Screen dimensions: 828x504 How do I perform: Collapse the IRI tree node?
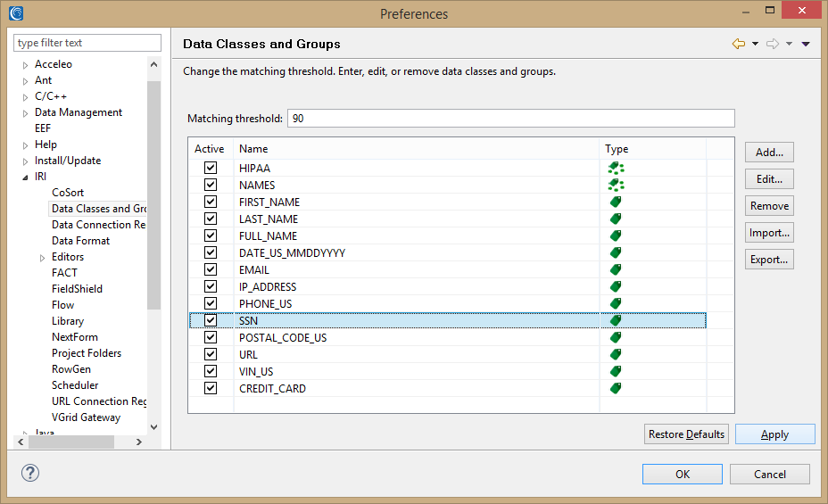(25, 178)
